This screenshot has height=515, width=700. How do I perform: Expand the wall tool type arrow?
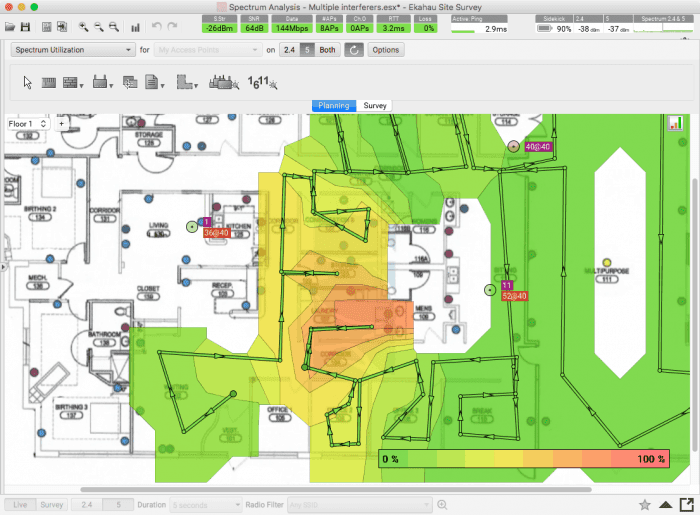[x=81, y=85]
